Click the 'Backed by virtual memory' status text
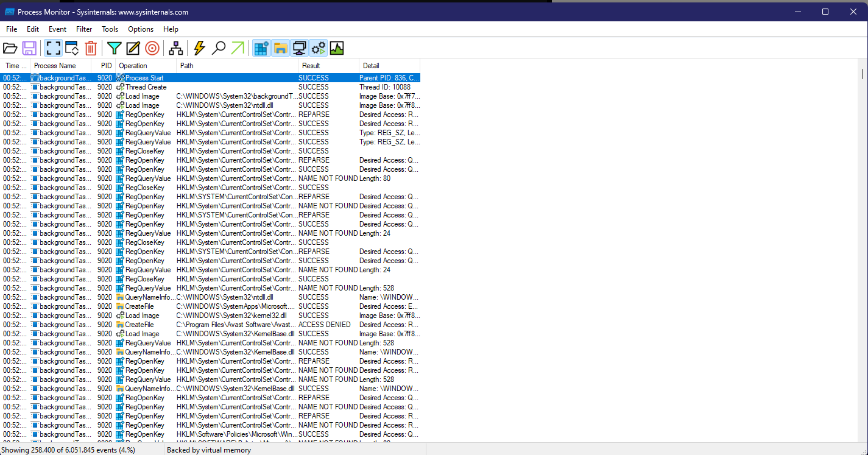 pyautogui.click(x=209, y=450)
